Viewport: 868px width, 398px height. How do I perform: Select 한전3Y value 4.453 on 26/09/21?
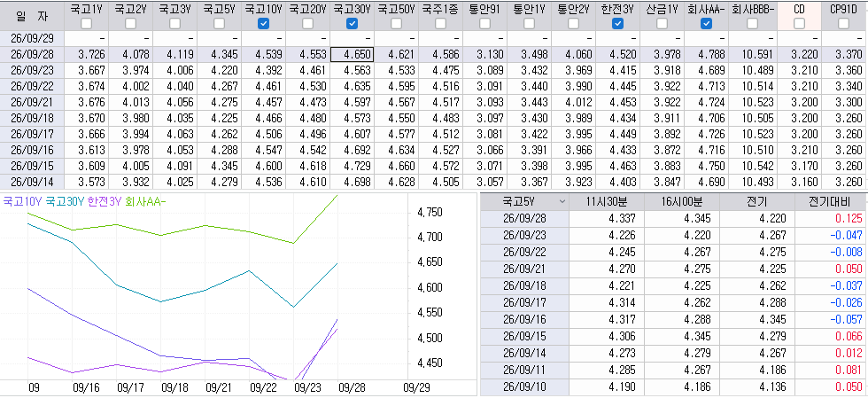coord(618,103)
